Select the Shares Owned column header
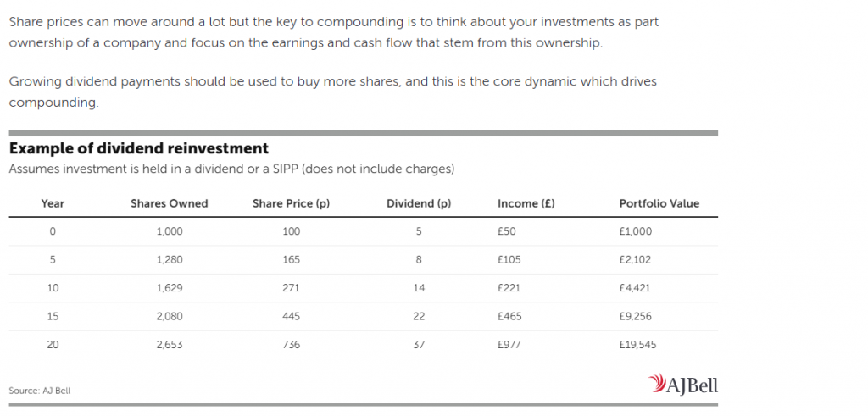868x416 pixels. 170,203
